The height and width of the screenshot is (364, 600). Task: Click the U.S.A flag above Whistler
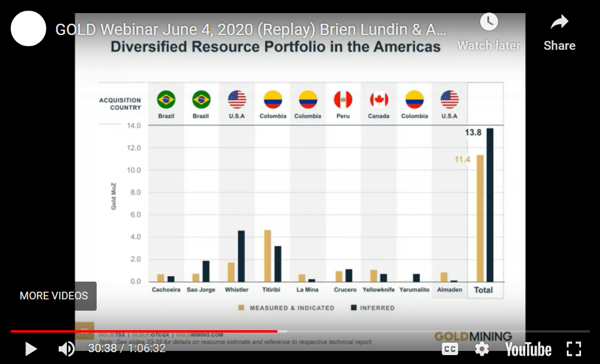(237, 100)
